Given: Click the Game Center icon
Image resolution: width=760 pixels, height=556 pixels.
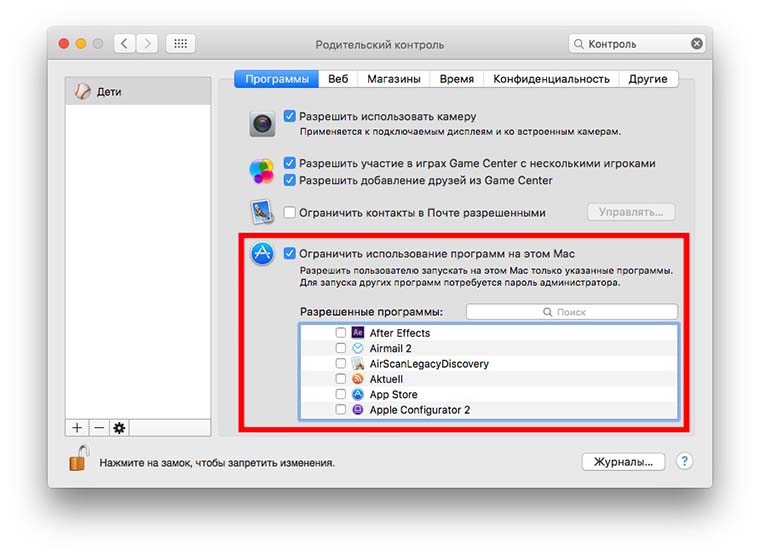Looking at the screenshot, I should pos(262,171).
